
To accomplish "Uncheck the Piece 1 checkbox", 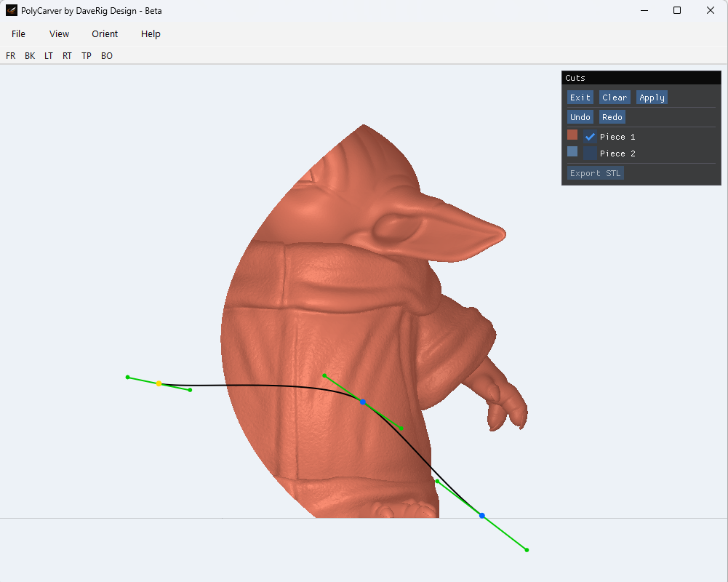I will (x=590, y=137).
